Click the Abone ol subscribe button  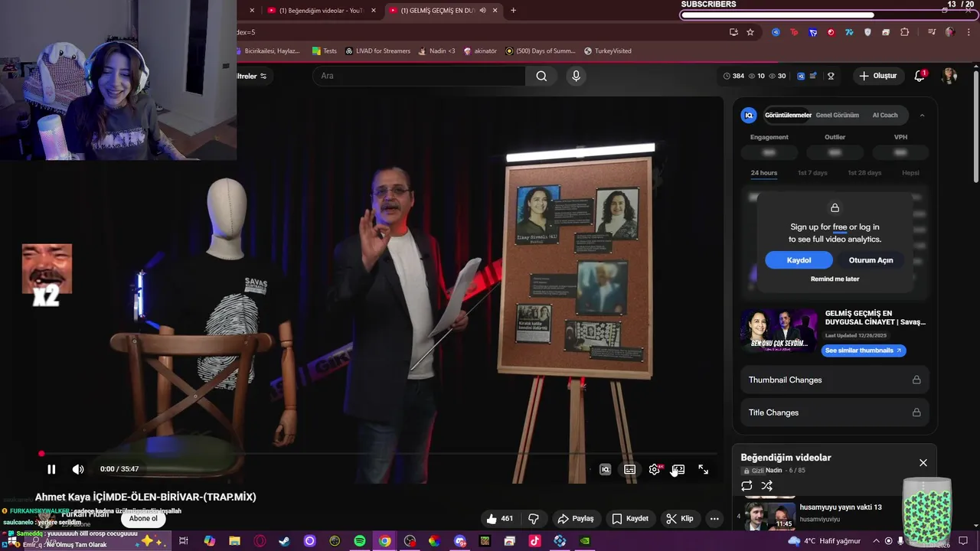coord(143,518)
